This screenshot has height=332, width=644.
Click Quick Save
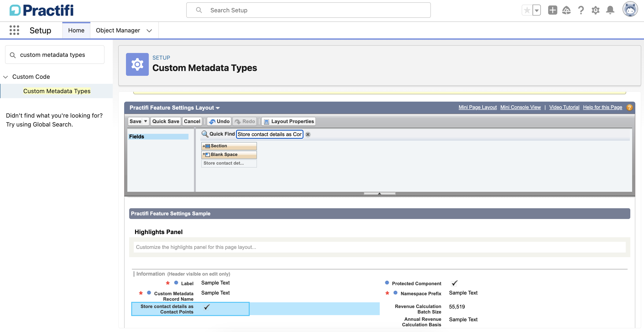click(x=166, y=121)
